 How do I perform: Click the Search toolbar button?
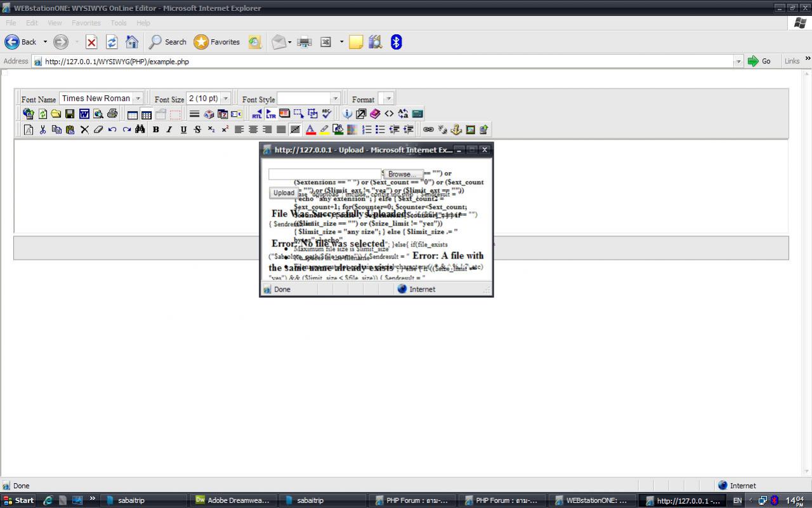tap(168, 42)
